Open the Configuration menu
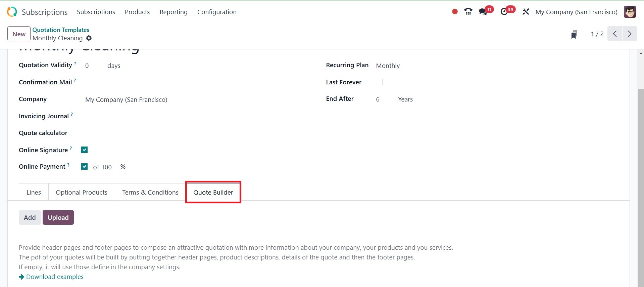This screenshot has height=287, width=644. 217,12
